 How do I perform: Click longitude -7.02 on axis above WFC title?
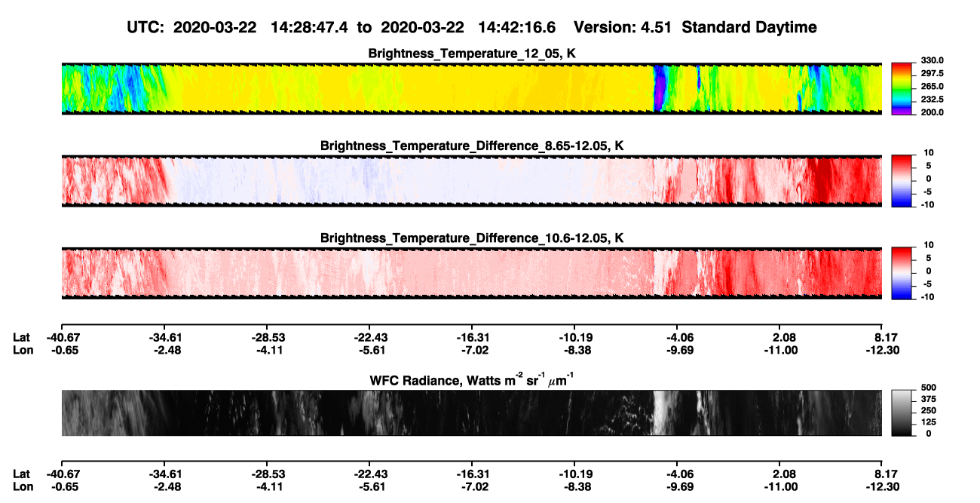(472, 350)
